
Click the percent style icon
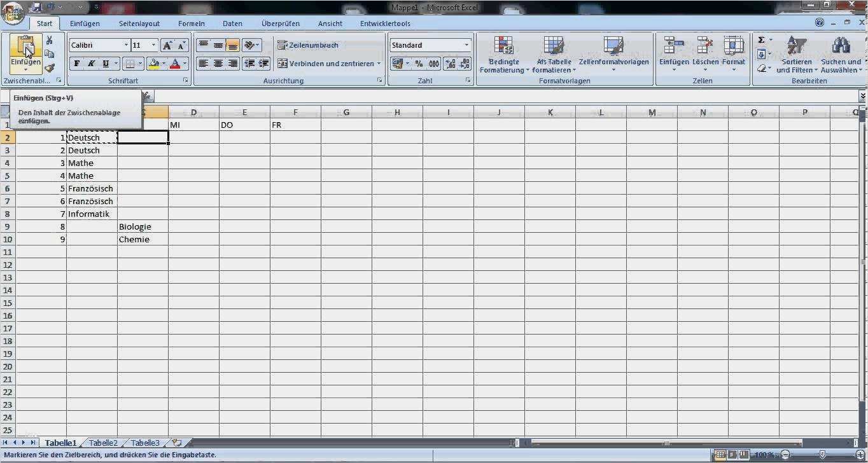tap(419, 64)
